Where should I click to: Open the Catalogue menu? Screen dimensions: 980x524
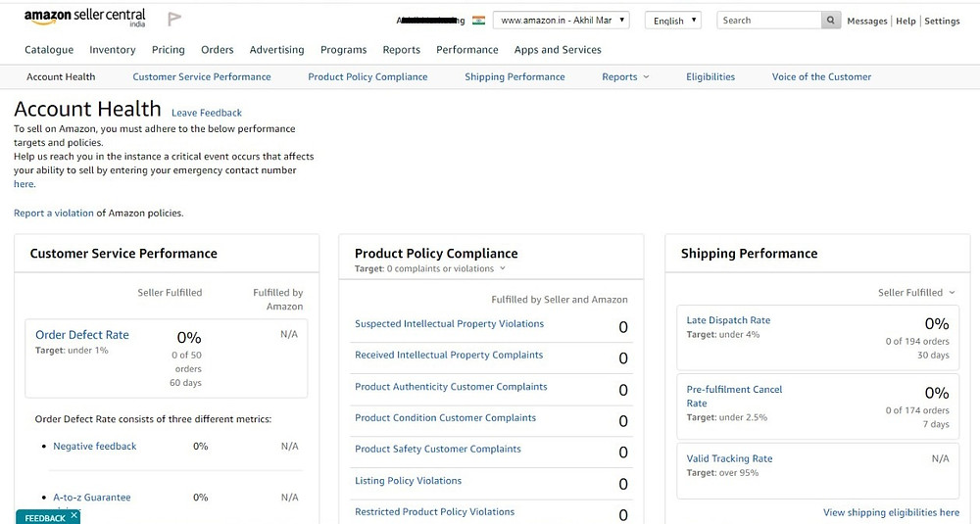(49, 49)
